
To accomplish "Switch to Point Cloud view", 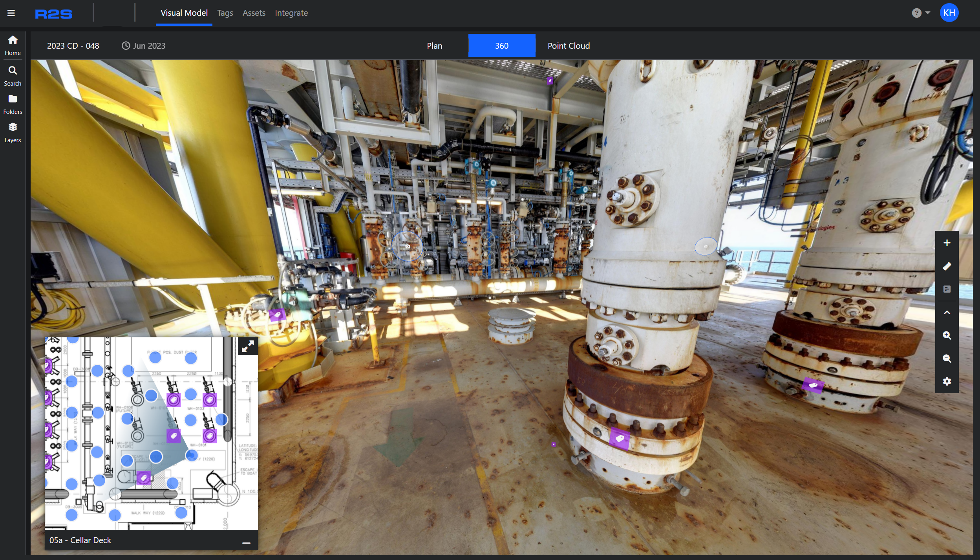I will [x=569, y=46].
